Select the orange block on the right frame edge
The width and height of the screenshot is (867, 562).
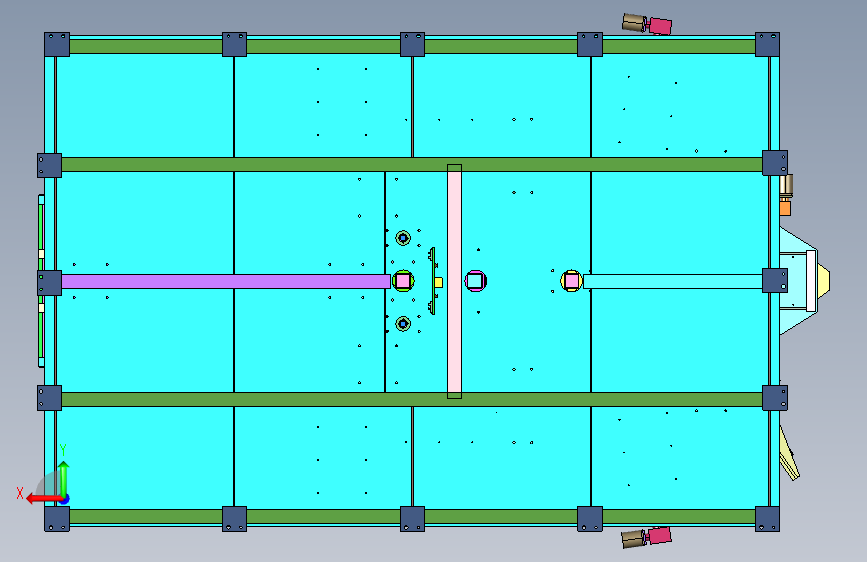coord(785,208)
